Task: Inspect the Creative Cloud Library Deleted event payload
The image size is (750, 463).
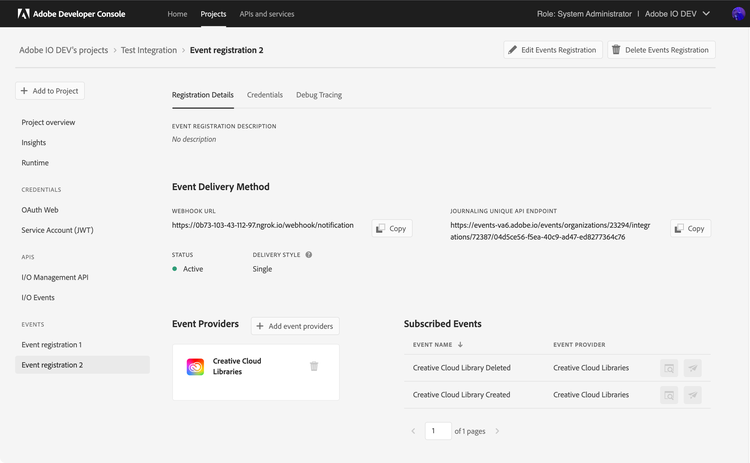Action: [x=668, y=368]
